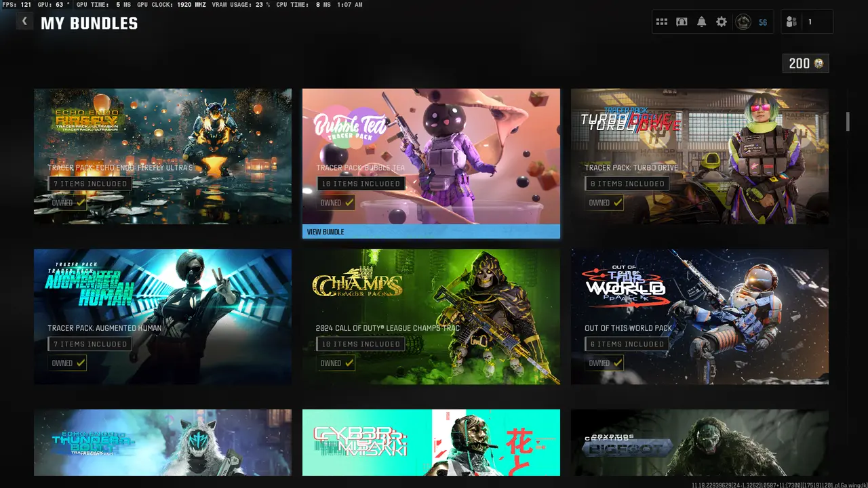Click the blue player level 56

click(763, 22)
